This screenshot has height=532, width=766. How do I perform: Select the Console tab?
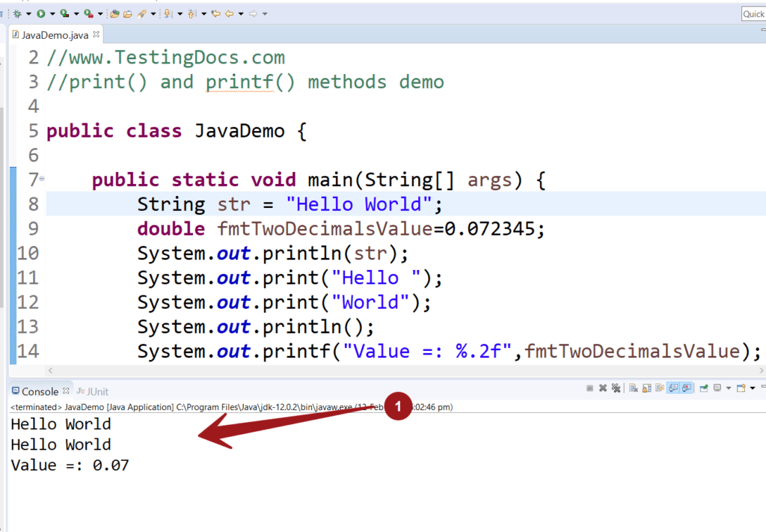37,391
